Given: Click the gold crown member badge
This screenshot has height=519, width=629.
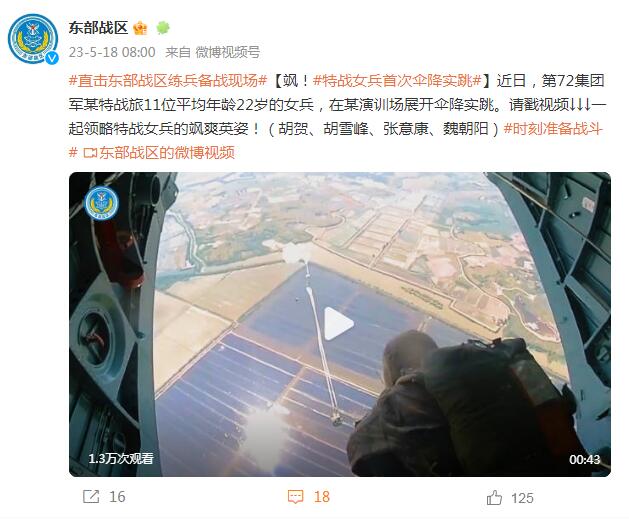Looking at the screenshot, I should coord(140,28).
